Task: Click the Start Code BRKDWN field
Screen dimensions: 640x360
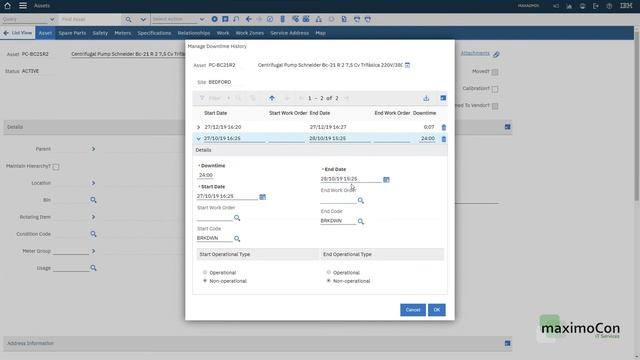Action: click(x=214, y=238)
